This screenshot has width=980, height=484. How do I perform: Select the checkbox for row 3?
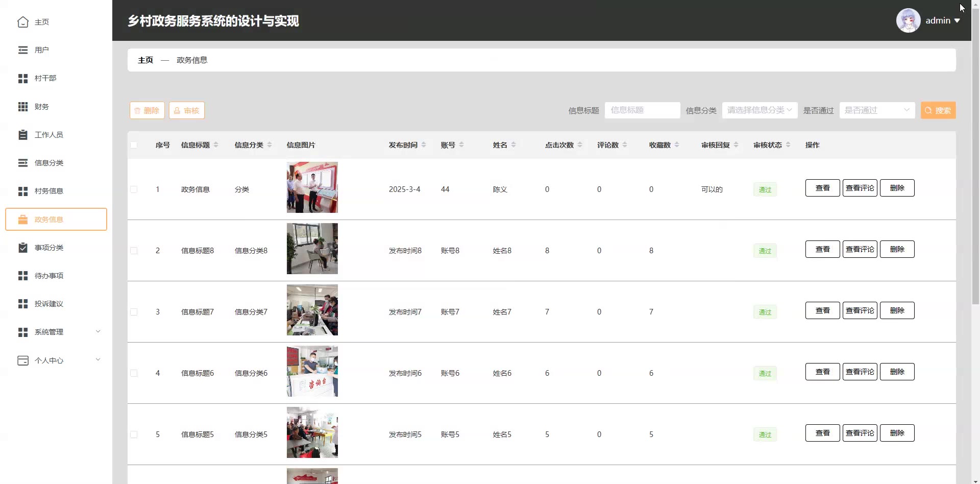click(x=134, y=312)
